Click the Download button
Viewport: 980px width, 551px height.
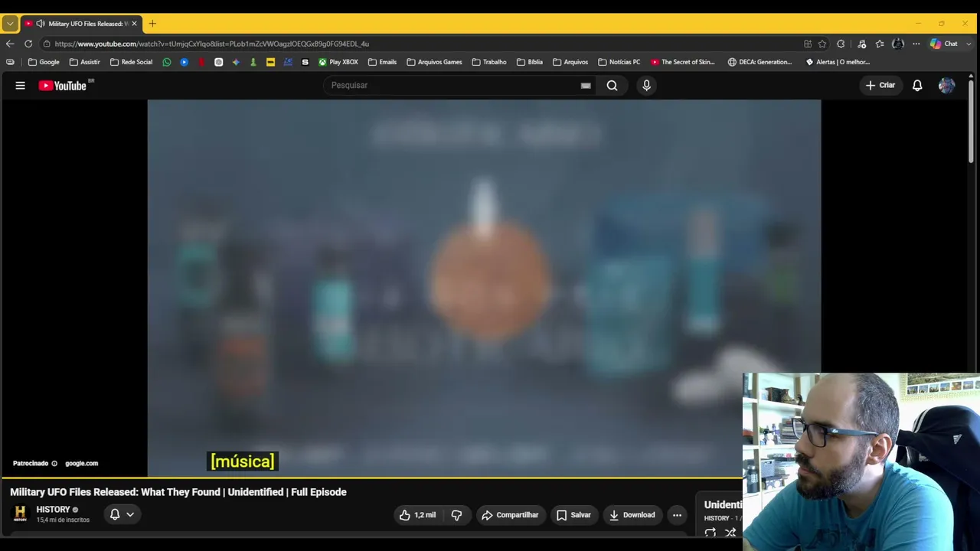[632, 515]
